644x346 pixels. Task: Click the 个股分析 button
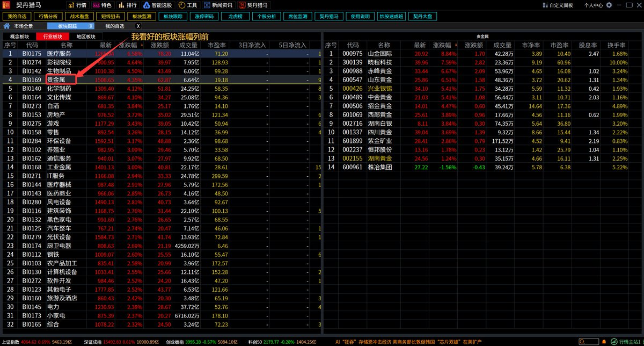click(x=267, y=16)
